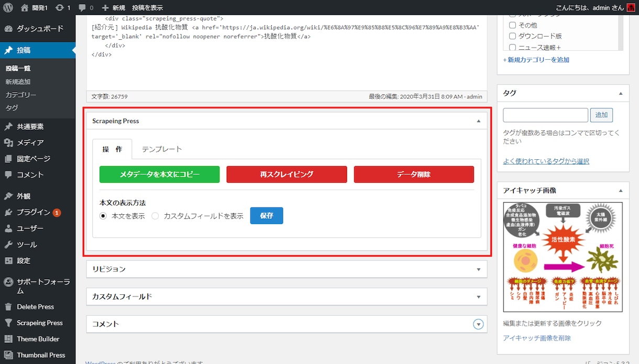Click the 追加 tag button
Viewport: 639px width, 364px height.
pyautogui.click(x=601, y=115)
